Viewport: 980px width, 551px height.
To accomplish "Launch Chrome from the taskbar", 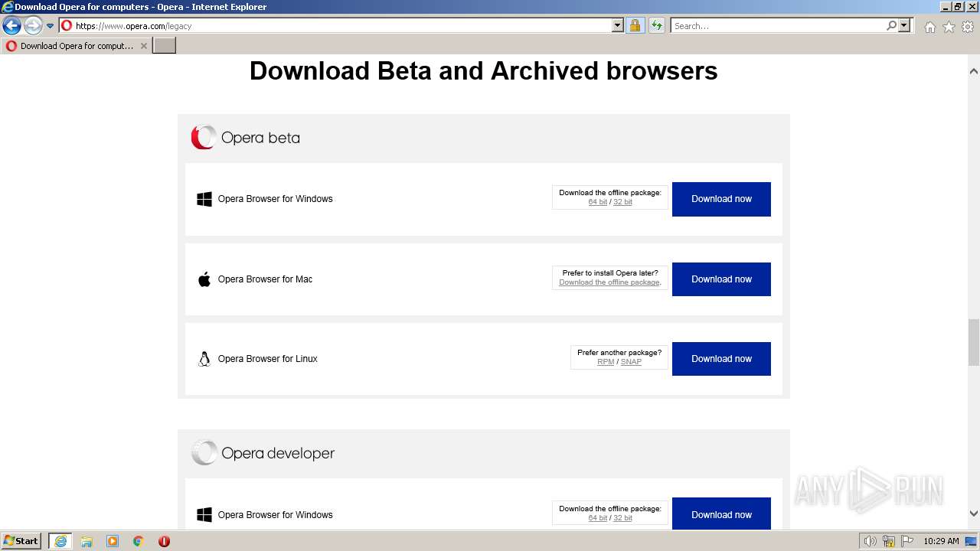I will pyautogui.click(x=139, y=541).
